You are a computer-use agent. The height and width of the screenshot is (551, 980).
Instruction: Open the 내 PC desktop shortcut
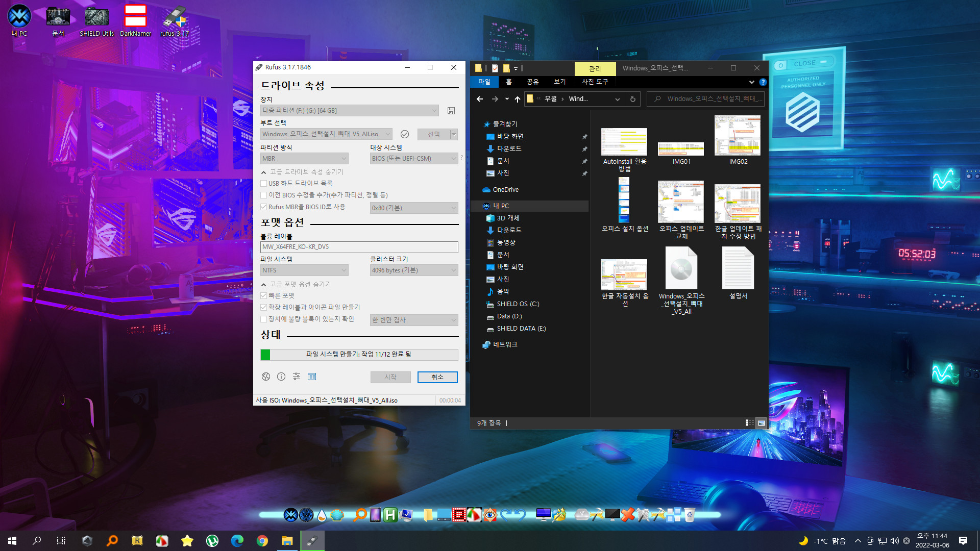coord(19,20)
